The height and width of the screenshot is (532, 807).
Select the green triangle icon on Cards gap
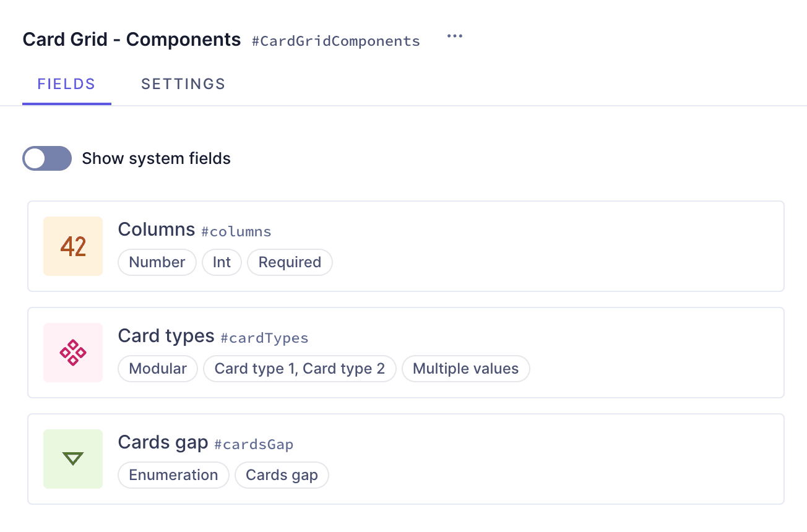72,459
